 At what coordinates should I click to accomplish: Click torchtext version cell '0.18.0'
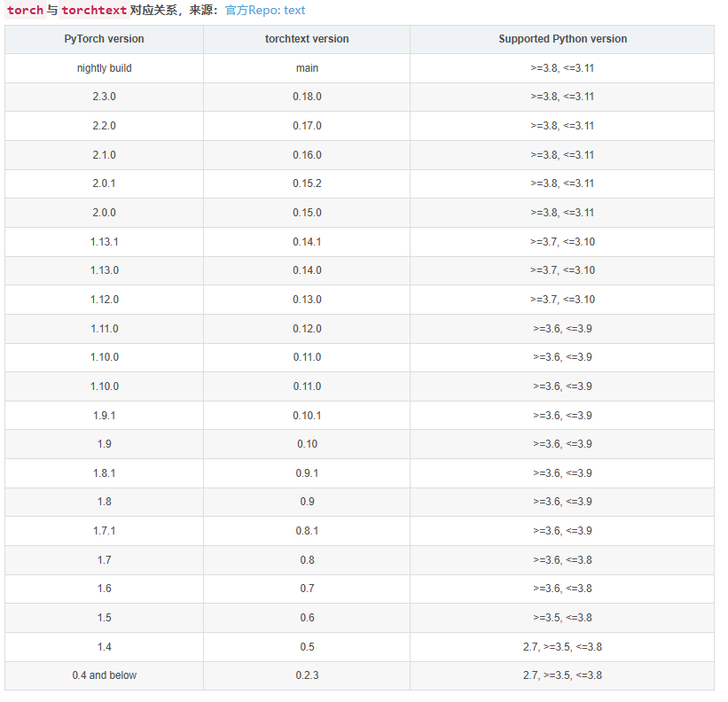pyautogui.click(x=307, y=97)
